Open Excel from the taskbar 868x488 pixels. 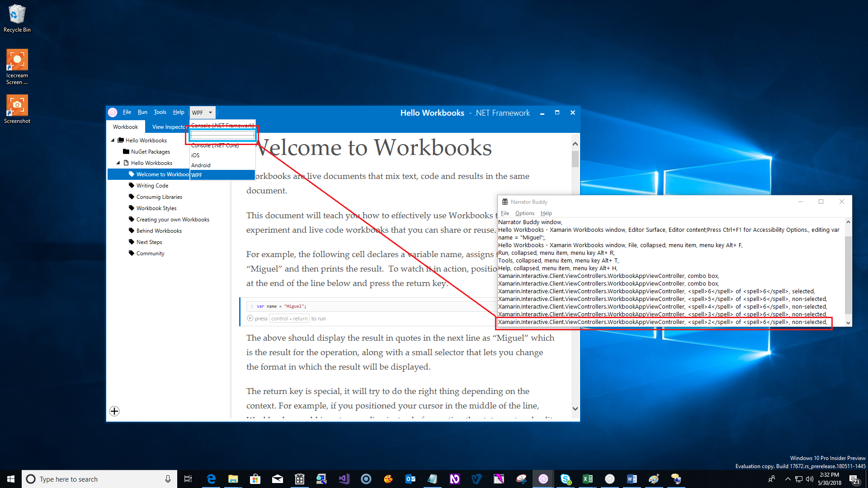[588, 479]
